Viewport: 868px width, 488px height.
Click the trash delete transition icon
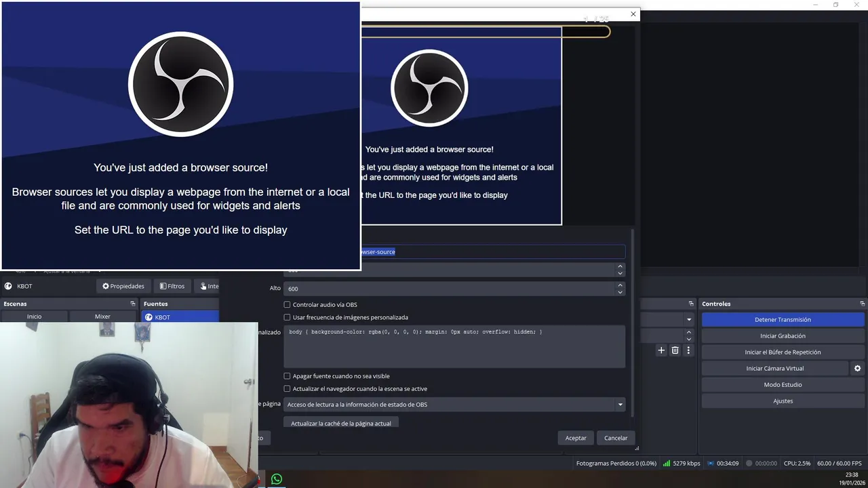[x=675, y=350]
